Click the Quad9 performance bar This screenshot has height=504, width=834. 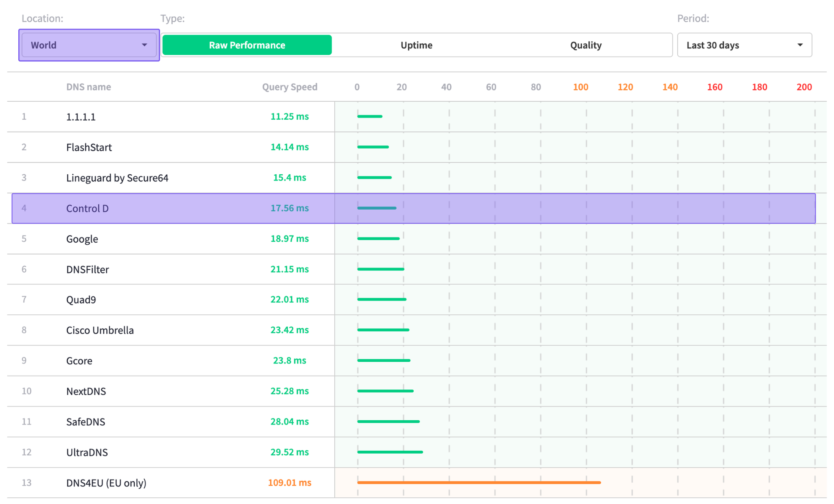(382, 299)
